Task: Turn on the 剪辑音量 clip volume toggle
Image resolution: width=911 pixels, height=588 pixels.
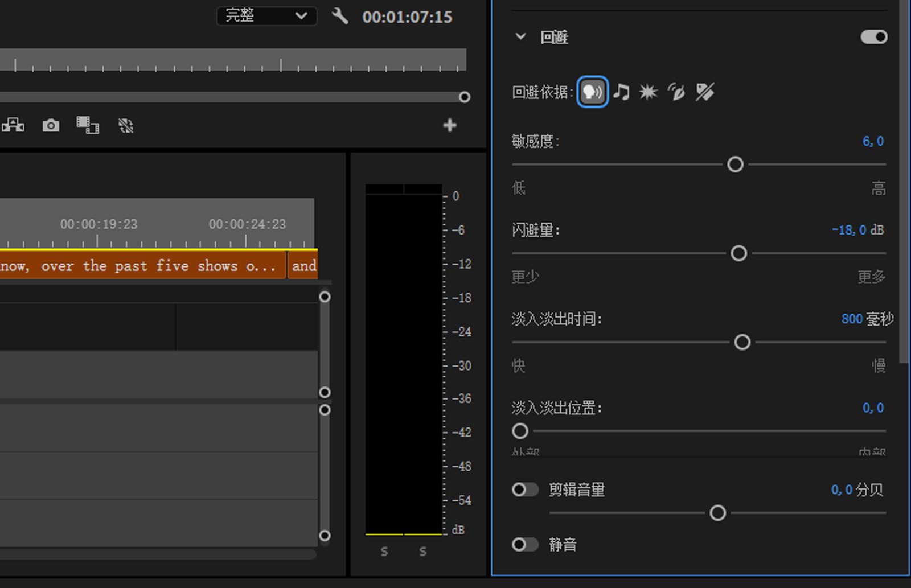Action: click(x=525, y=490)
